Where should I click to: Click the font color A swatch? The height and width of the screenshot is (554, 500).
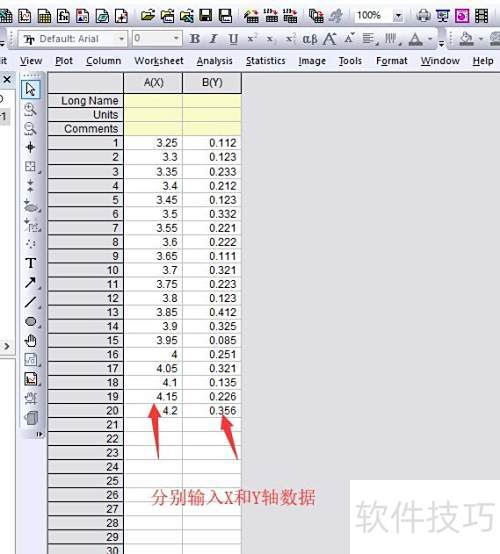416,39
